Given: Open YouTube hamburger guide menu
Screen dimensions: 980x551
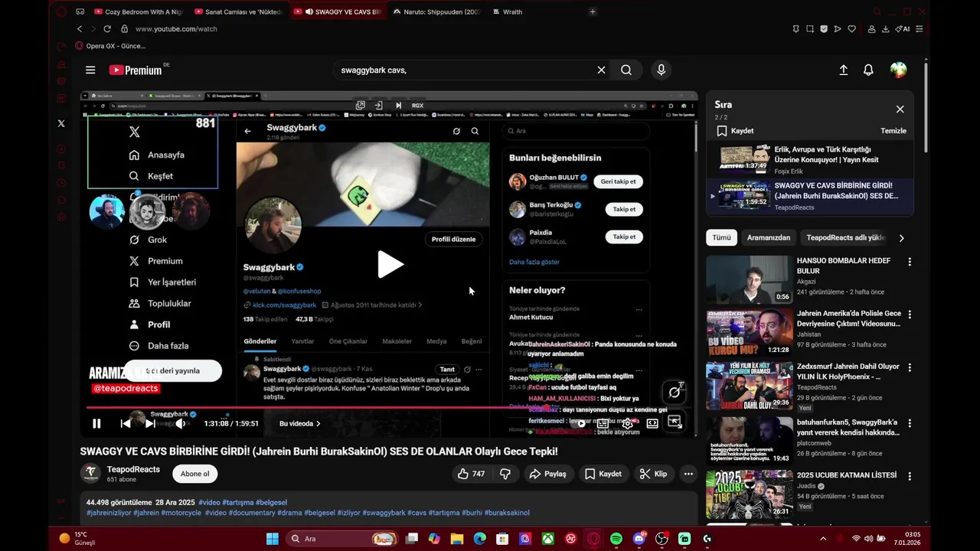Looking at the screenshot, I should [x=90, y=70].
